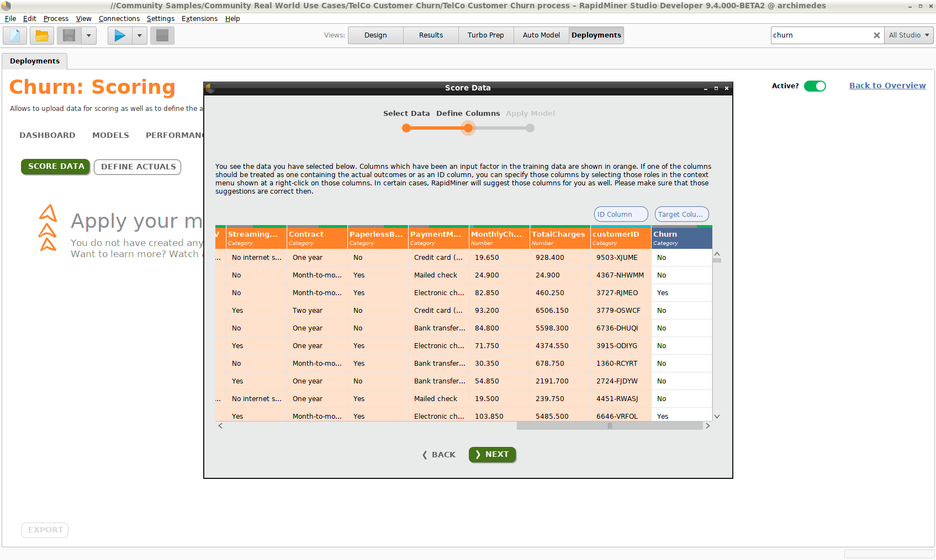Click the DEFINE ACTUALS button
This screenshot has height=560, width=936.
pos(138,167)
